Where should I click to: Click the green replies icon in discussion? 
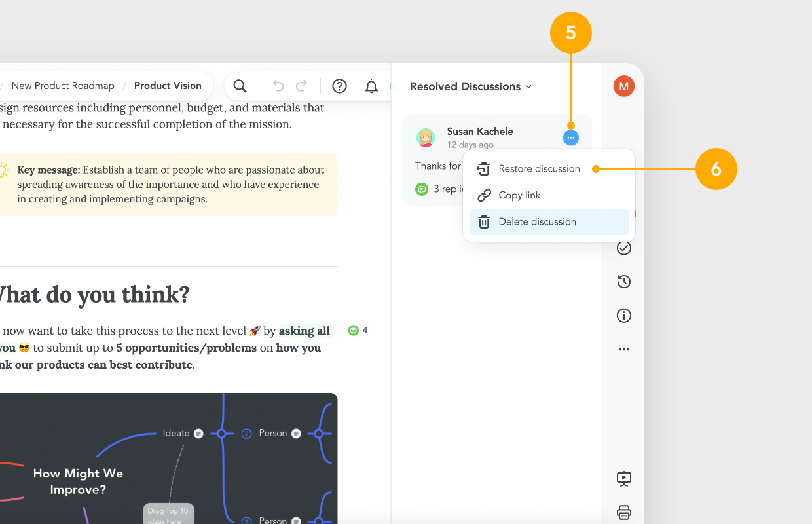(422, 189)
